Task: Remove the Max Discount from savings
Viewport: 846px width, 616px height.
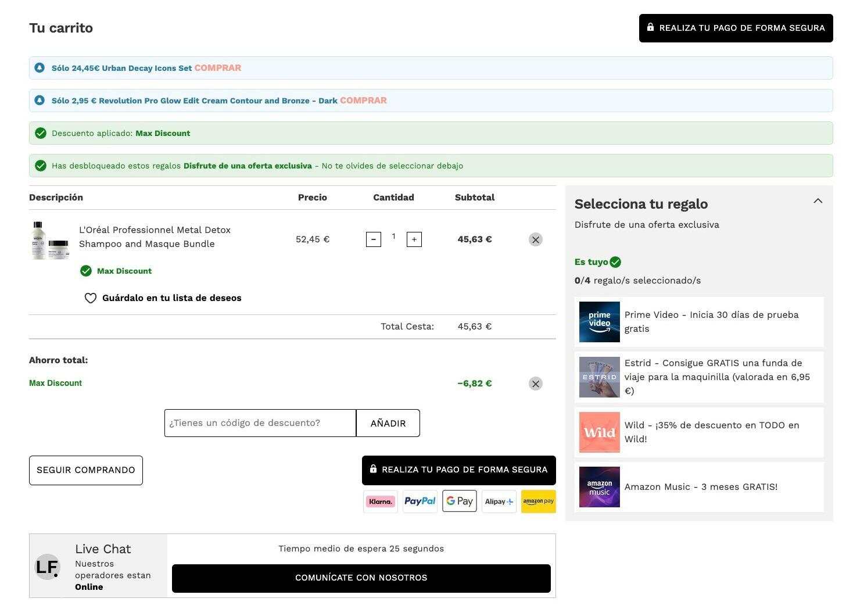Action: pyautogui.click(x=536, y=384)
